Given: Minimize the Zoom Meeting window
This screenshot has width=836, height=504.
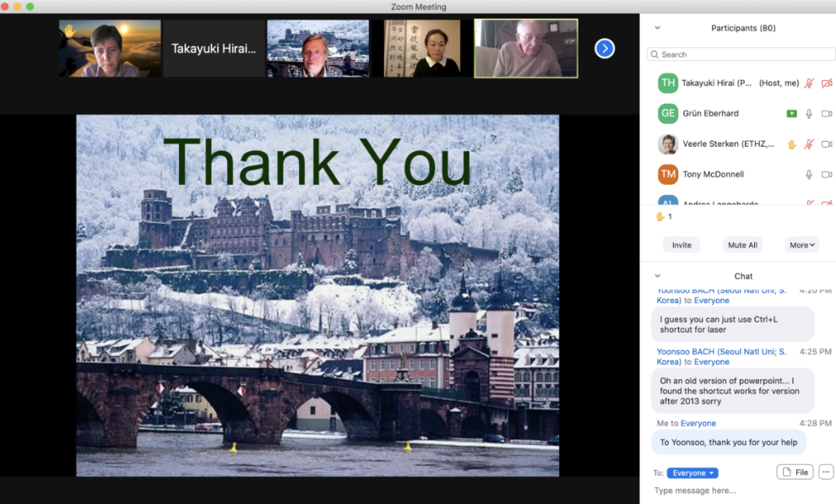Looking at the screenshot, I should click(x=17, y=7).
